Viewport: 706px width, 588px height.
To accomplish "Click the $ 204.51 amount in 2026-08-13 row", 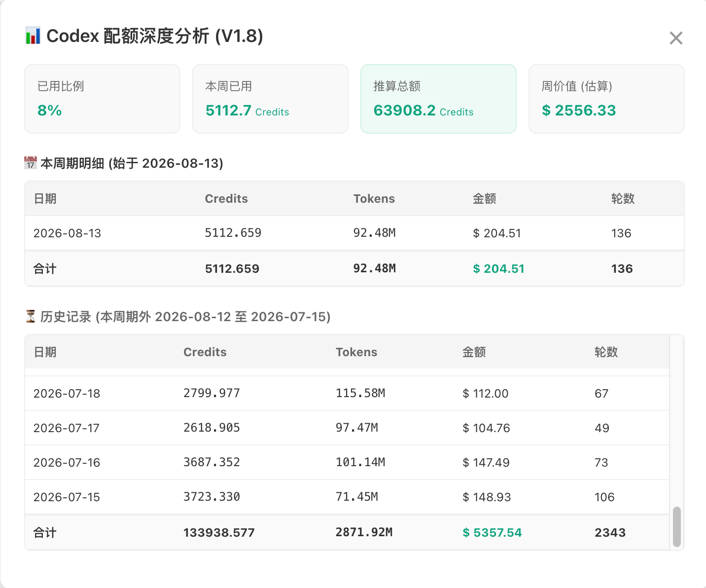I will pyautogui.click(x=497, y=233).
